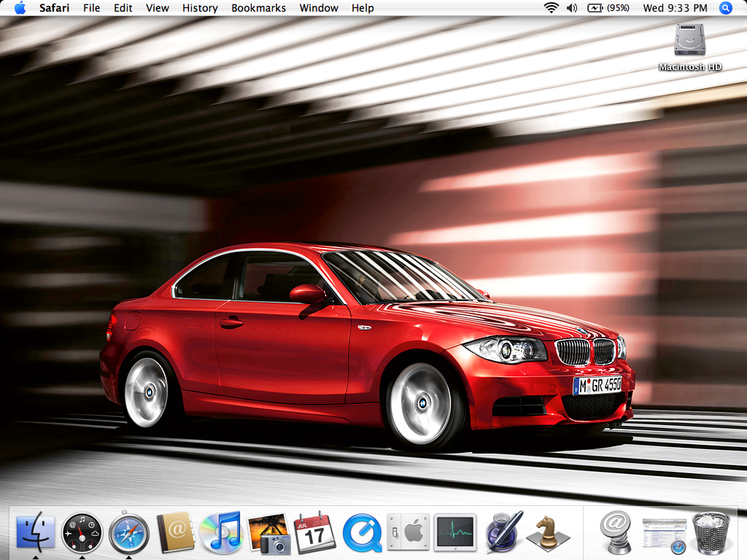Open the Trash in the Dock

click(711, 533)
